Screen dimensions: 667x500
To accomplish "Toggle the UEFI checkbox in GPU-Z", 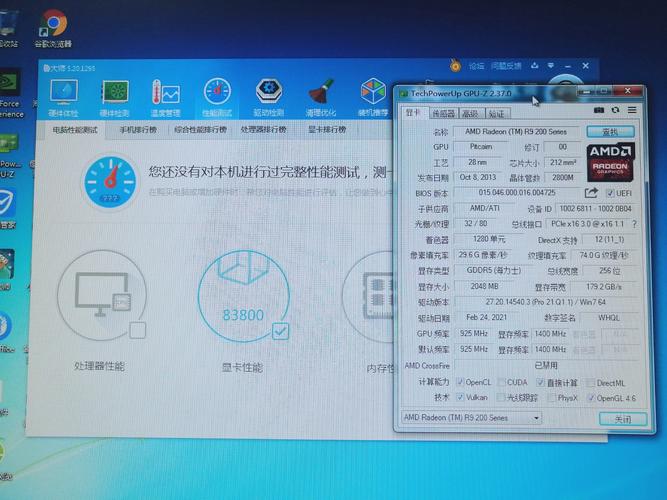I will pyautogui.click(x=610, y=193).
